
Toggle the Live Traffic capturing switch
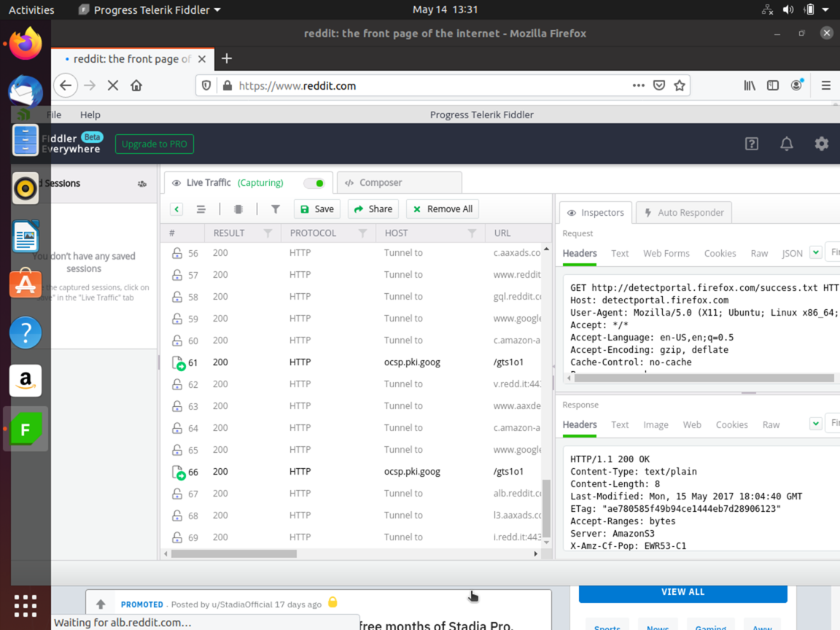(x=314, y=183)
